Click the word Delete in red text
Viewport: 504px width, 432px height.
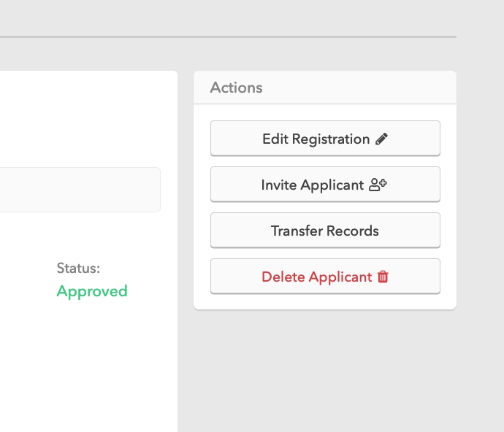[x=283, y=277]
